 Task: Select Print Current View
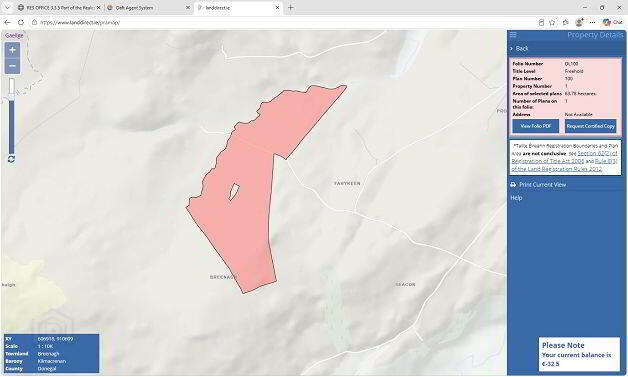pyautogui.click(x=542, y=185)
